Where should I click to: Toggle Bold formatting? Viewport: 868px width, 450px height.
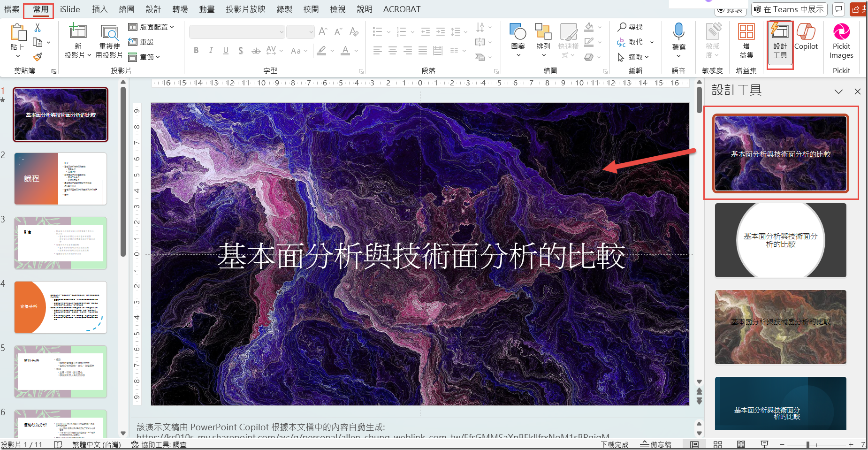click(x=196, y=50)
